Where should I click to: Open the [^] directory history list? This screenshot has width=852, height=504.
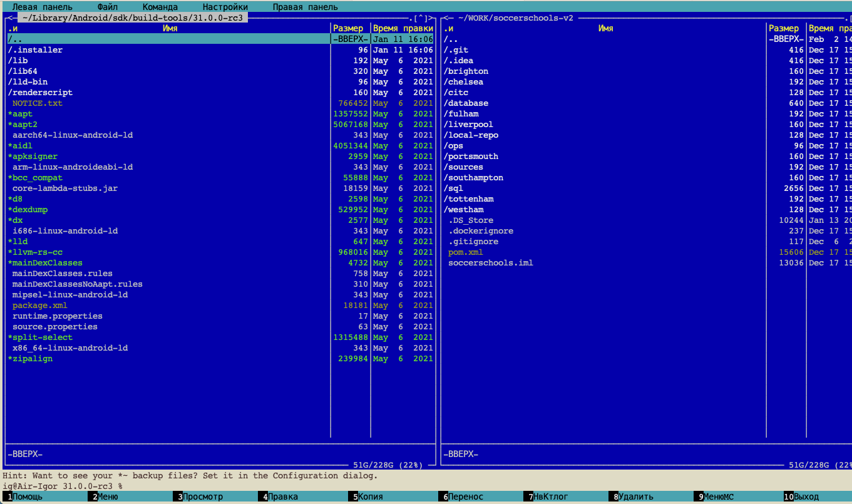tap(420, 18)
